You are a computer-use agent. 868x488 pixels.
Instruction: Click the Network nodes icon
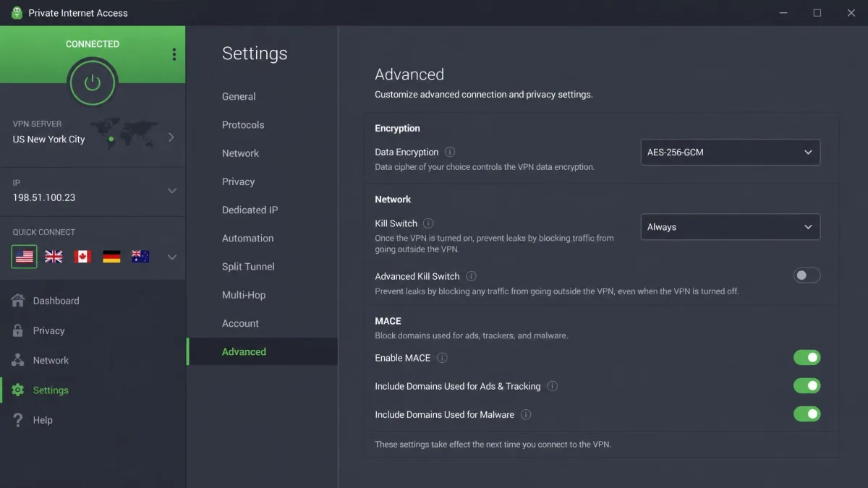tap(18, 360)
